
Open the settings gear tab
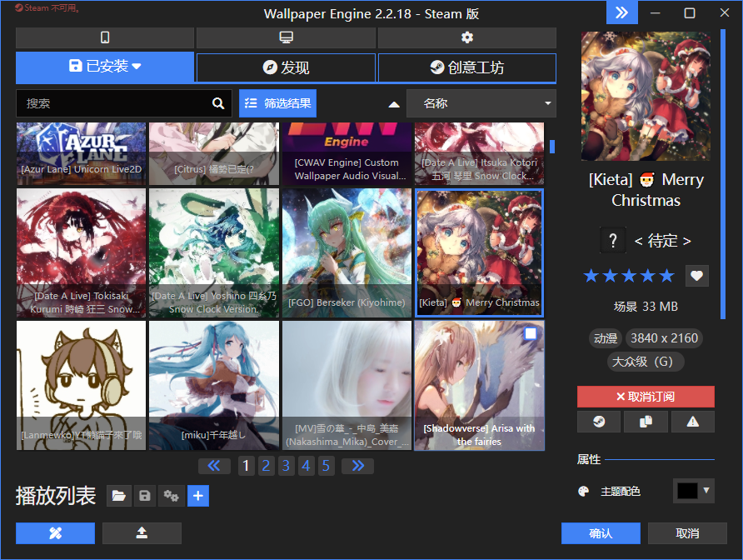pos(466,37)
